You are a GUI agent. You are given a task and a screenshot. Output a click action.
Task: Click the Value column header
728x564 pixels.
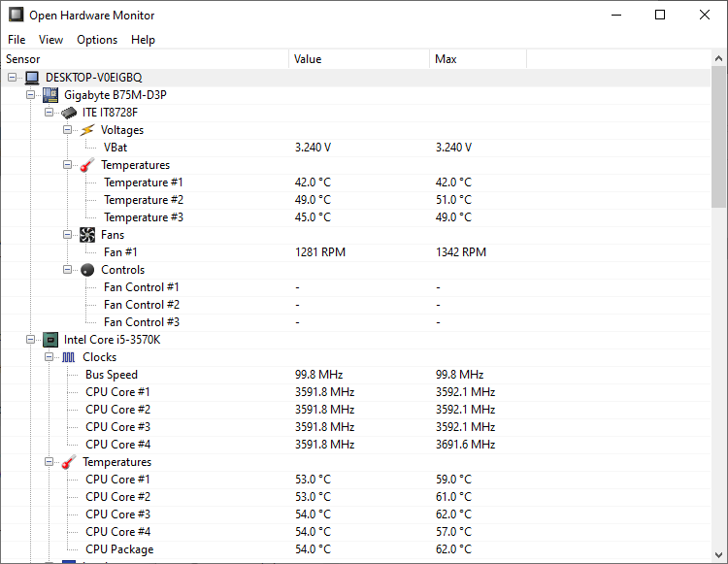click(x=359, y=59)
